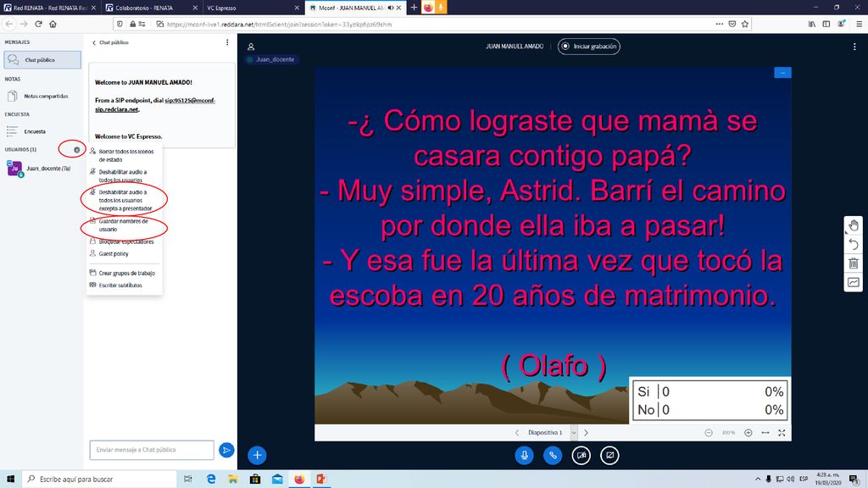Viewport: 868px width, 488px height.
Task: Make the presentation fullscreen
Action: pyautogui.click(x=782, y=433)
